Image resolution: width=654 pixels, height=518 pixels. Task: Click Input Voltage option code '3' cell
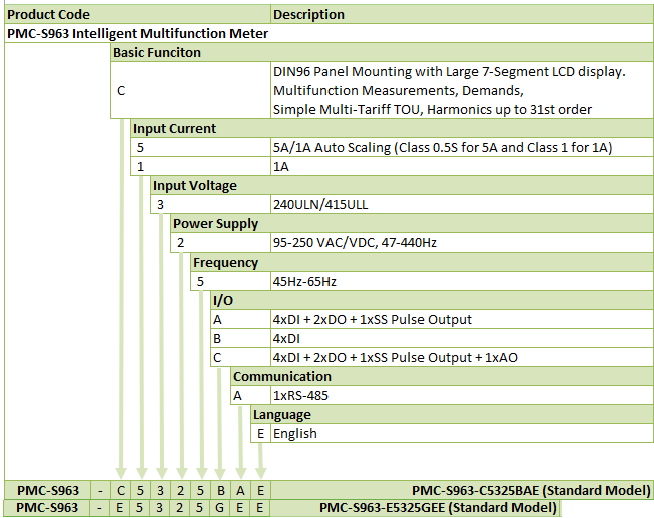tap(210, 205)
